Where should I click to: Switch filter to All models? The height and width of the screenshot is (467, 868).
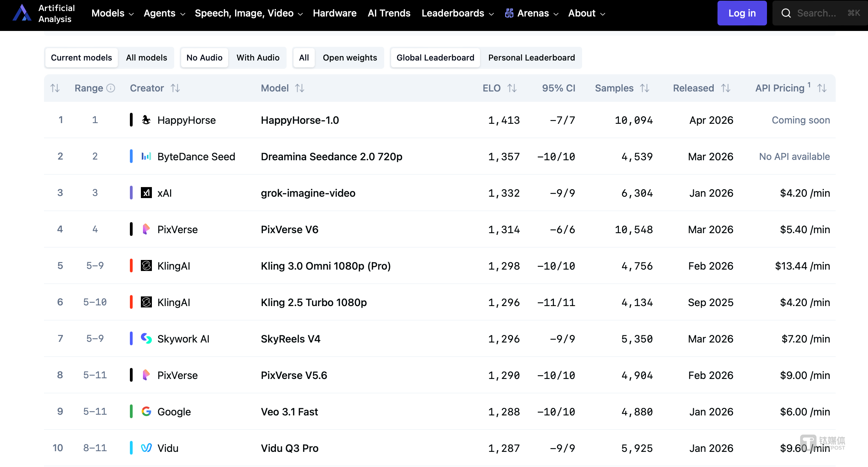point(146,58)
